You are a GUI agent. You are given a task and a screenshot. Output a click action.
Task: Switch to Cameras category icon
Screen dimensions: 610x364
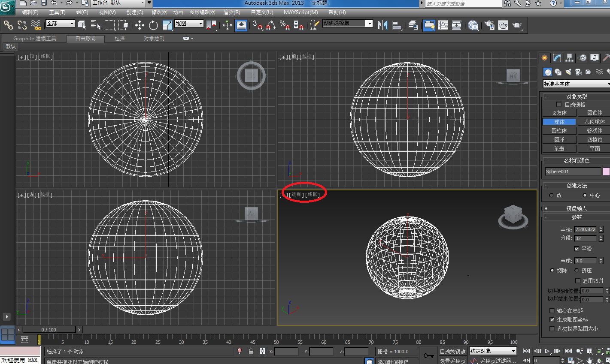pos(578,72)
